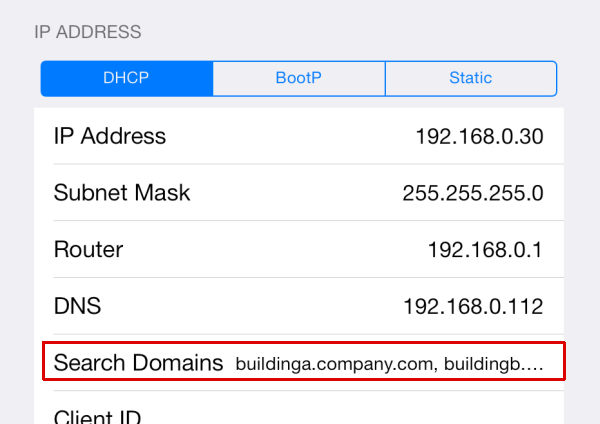Tap the DNS label
600x424 pixels.
click(78, 305)
